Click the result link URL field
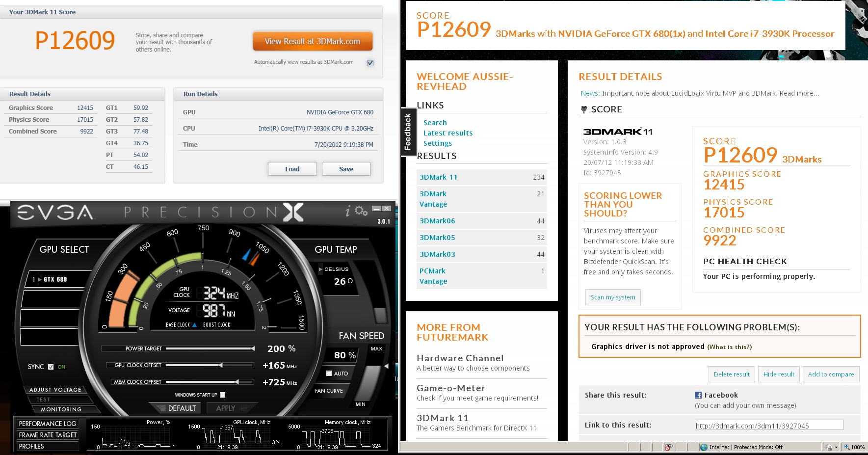Screen dimensions: 868x455 pyautogui.click(x=769, y=425)
